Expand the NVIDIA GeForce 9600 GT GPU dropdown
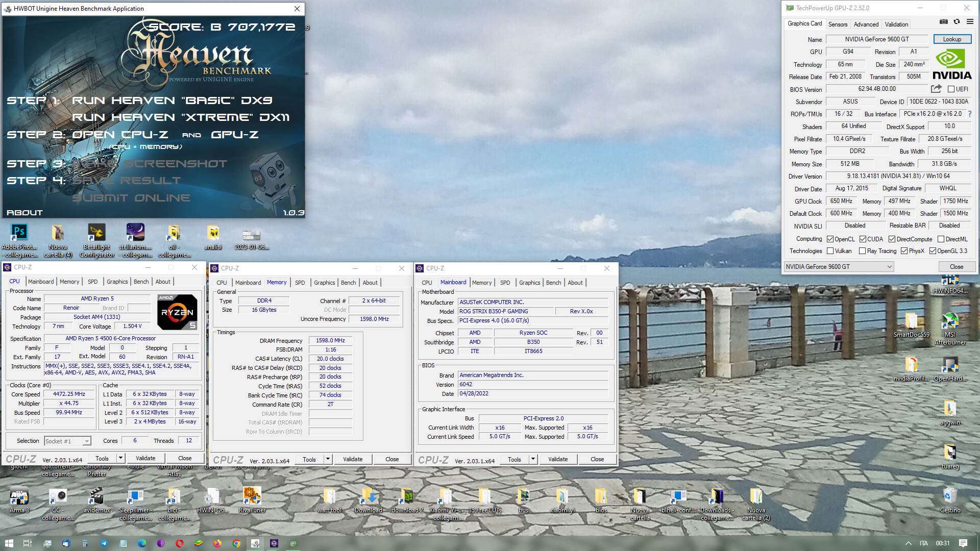The image size is (980, 551). 839,266
